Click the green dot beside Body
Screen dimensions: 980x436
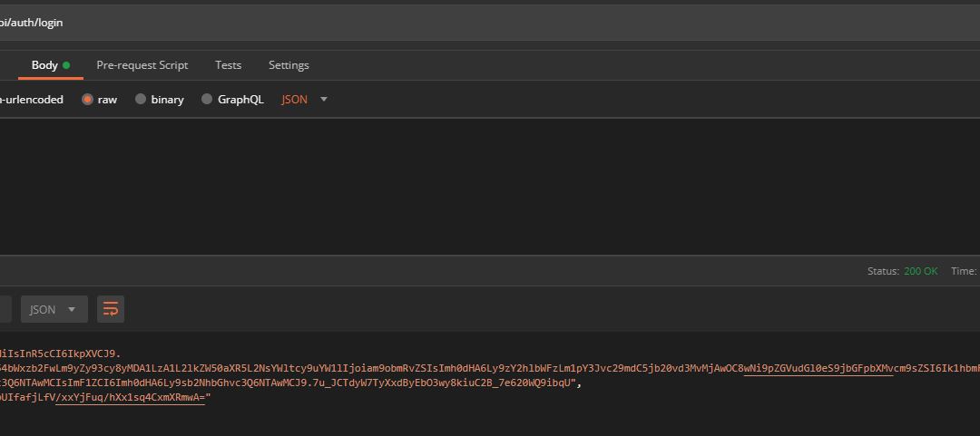click(x=66, y=65)
